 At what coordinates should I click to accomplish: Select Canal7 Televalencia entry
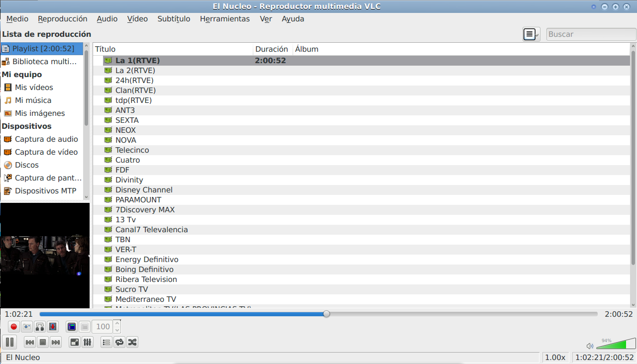[366, 230]
